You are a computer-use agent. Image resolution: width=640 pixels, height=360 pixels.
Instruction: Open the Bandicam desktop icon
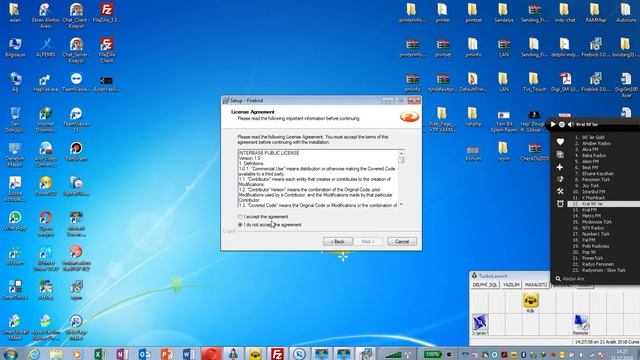point(76,152)
